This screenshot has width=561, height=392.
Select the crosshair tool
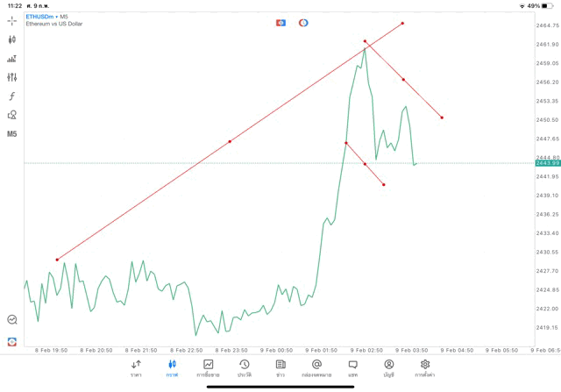[x=12, y=20]
